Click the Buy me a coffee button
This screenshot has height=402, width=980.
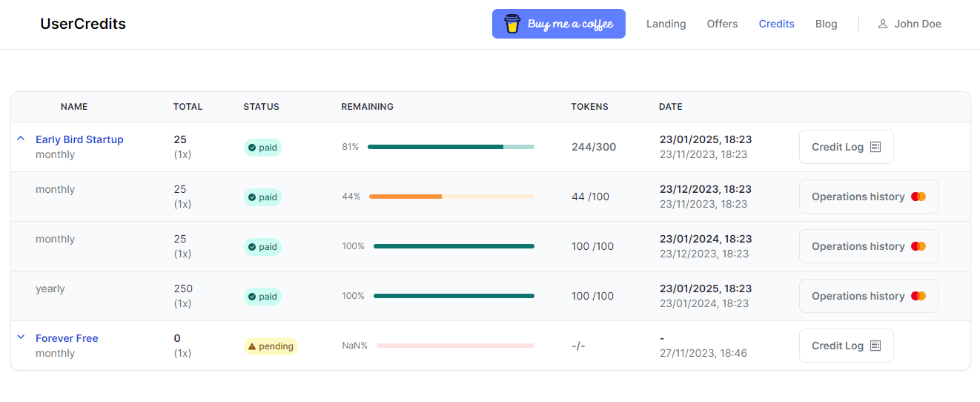(x=559, y=24)
